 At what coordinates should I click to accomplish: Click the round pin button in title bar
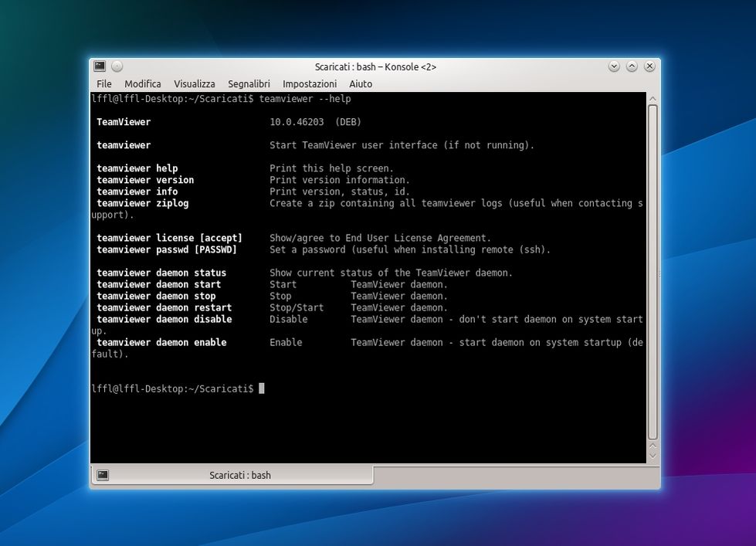click(117, 66)
